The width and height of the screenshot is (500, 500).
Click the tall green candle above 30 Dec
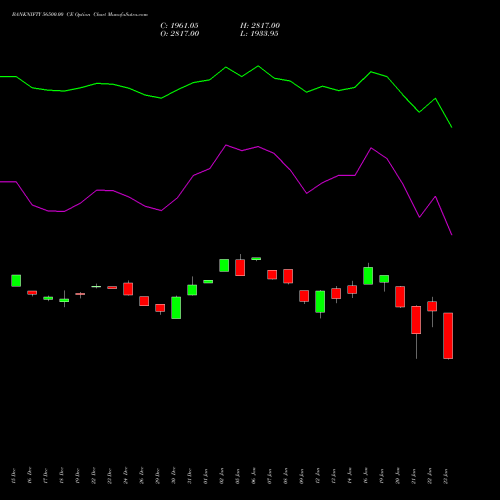pos(176,308)
